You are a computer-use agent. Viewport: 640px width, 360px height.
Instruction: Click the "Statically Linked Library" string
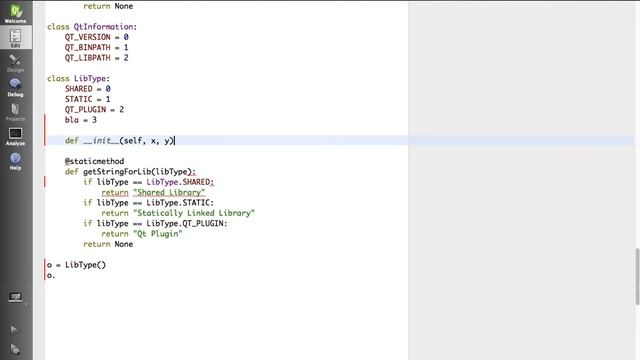click(x=194, y=213)
